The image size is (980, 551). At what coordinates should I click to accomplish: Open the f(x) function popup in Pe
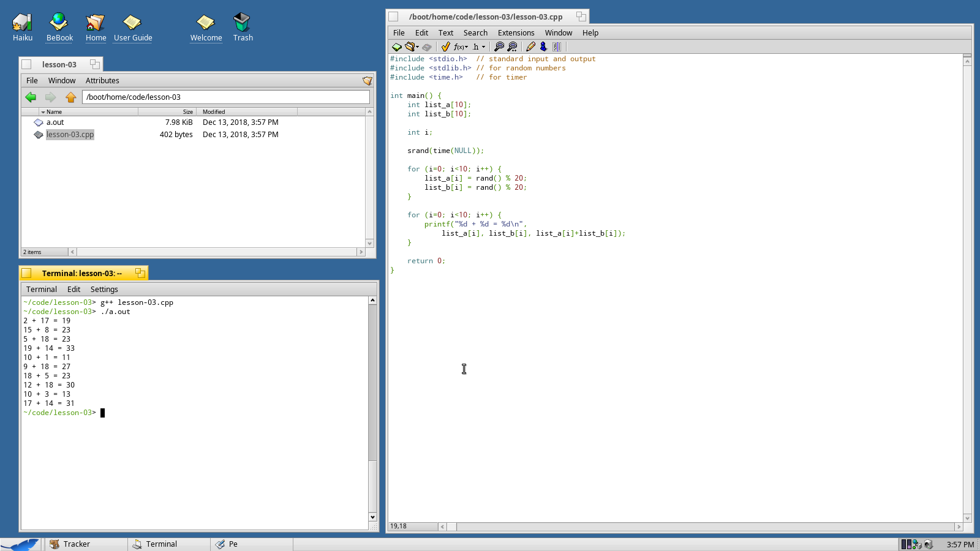(461, 47)
